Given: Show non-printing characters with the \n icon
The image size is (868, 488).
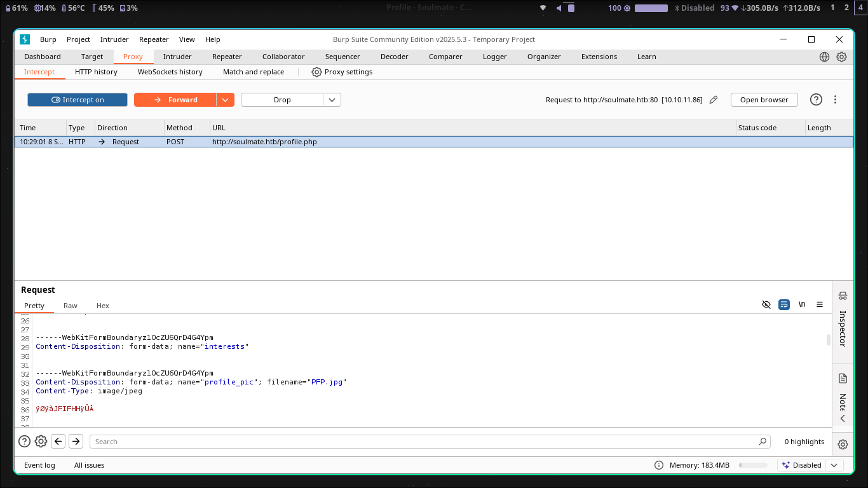Looking at the screenshot, I should [802, 304].
